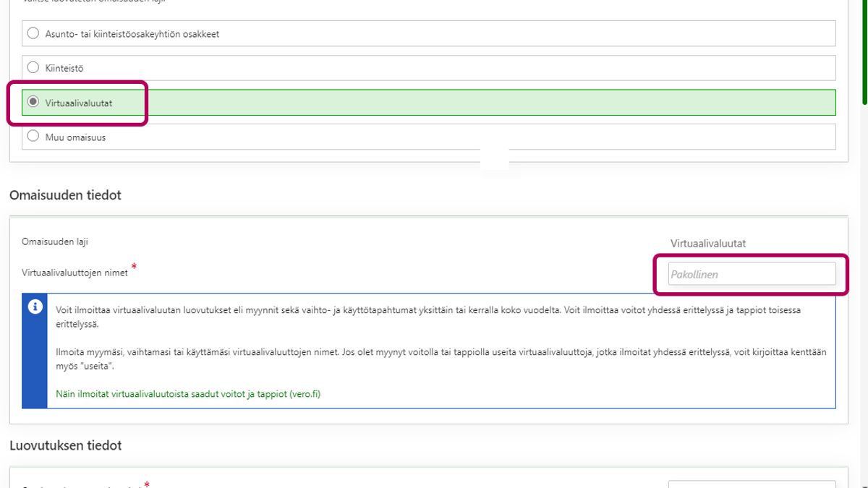The width and height of the screenshot is (868, 488).
Task: Click the Virtuaalivaluuttojen nimet field label
Action: [x=75, y=273]
